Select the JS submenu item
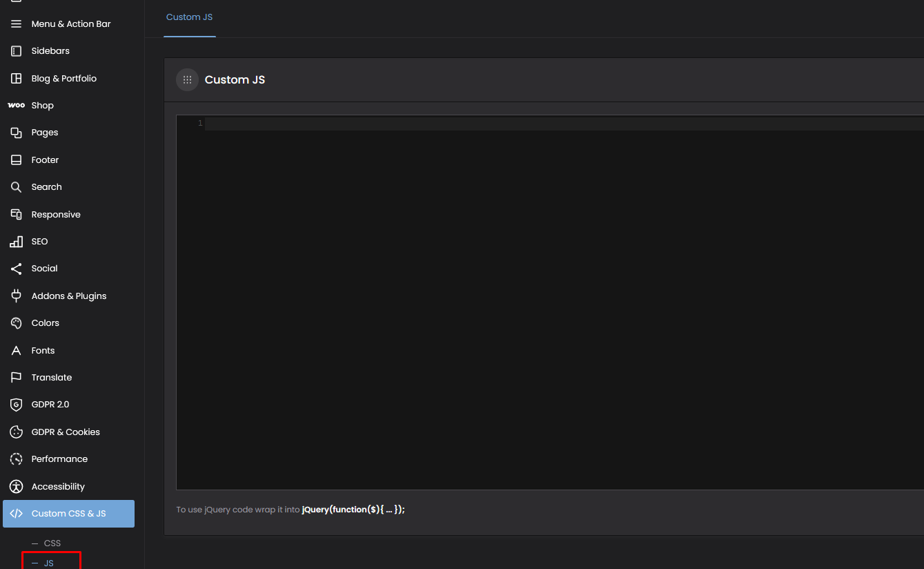 (x=49, y=563)
